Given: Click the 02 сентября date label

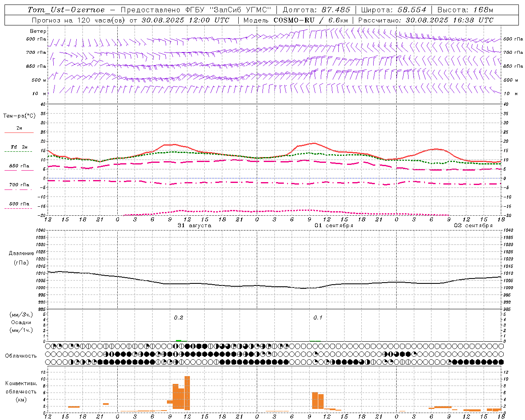Looking at the screenshot, I should (x=473, y=226).
